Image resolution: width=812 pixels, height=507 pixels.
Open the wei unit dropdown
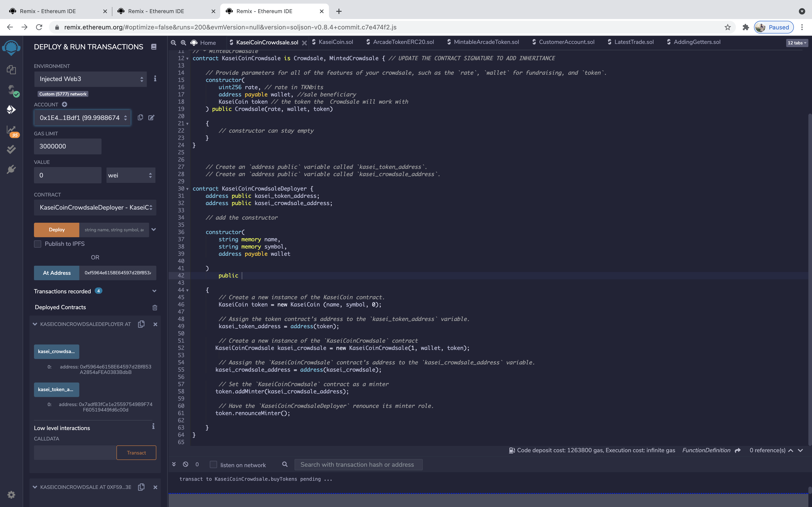click(x=130, y=175)
